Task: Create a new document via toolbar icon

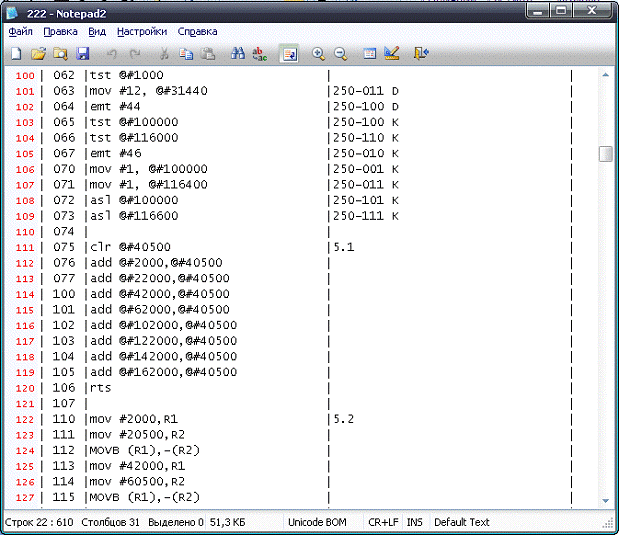Action: (x=16, y=53)
